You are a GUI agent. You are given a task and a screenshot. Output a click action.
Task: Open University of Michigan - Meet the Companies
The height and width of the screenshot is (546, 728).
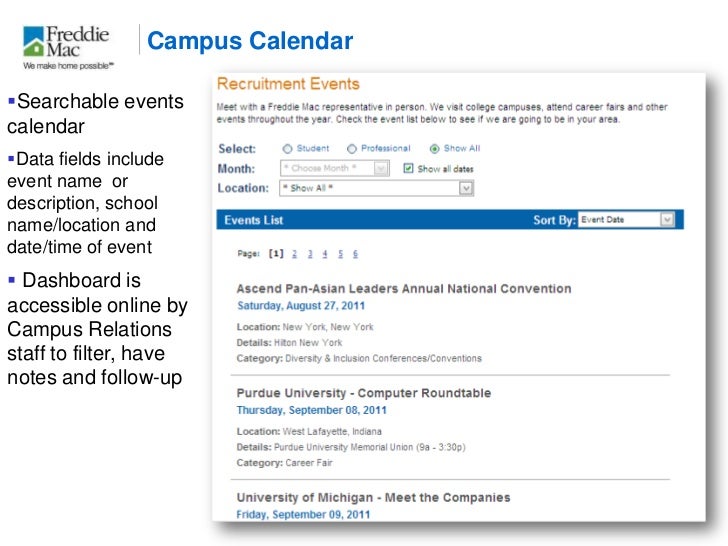[x=373, y=498]
